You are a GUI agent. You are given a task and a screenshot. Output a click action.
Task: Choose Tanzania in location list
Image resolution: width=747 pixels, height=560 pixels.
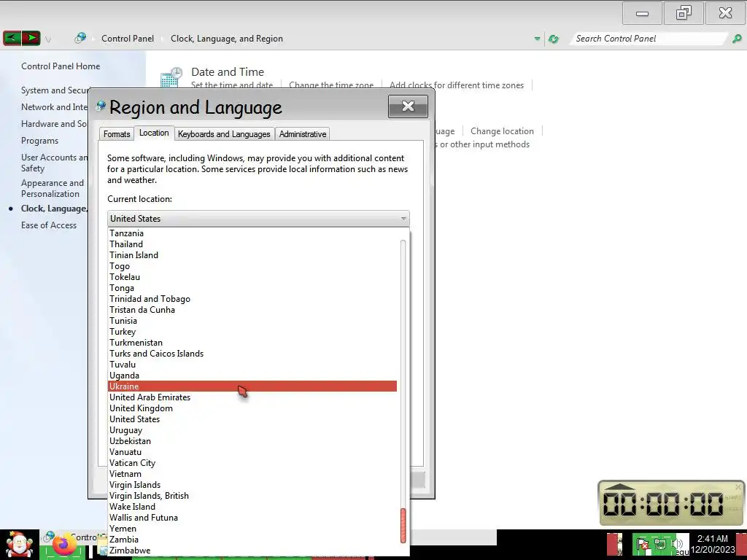pos(252,233)
